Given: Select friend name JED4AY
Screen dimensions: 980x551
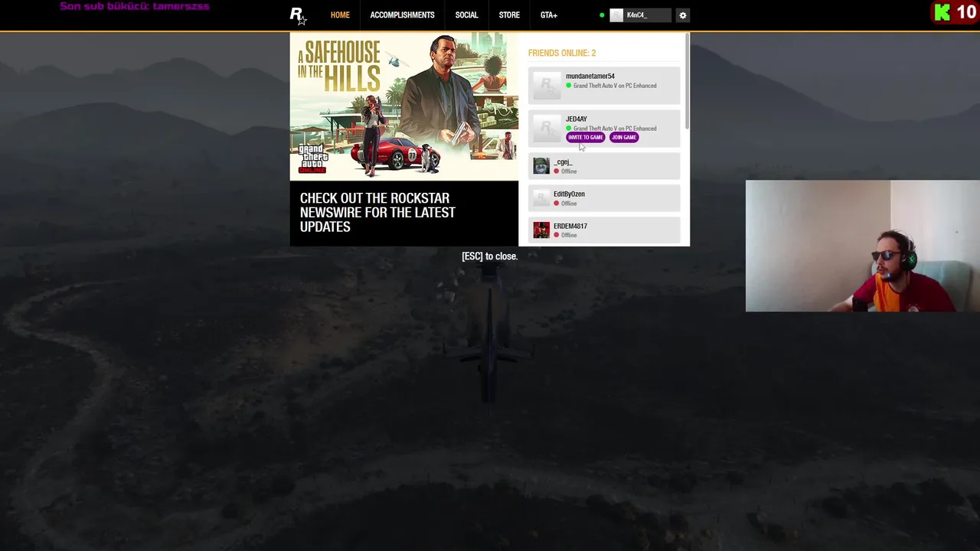Looking at the screenshot, I should (577, 119).
